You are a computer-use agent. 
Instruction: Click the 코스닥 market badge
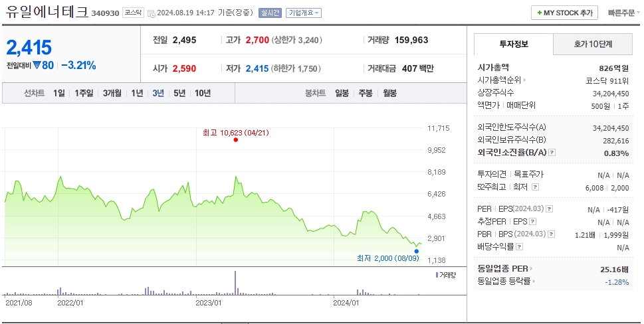point(133,13)
